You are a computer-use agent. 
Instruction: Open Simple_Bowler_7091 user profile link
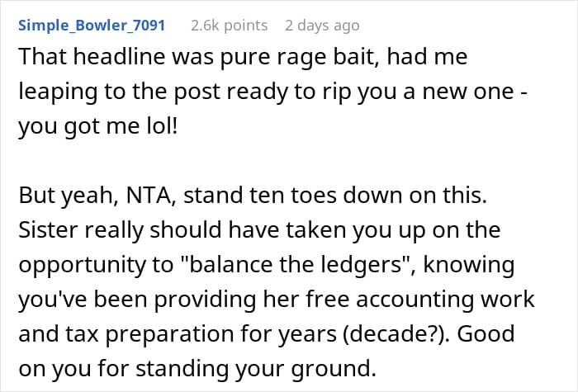point(91,25)
